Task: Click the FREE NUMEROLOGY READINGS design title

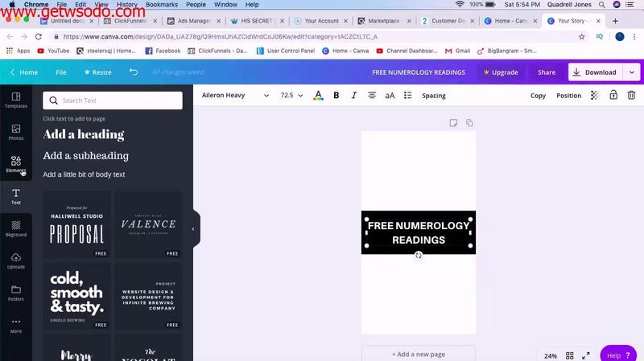Action: pyautogui.click(x=419, y=72)
